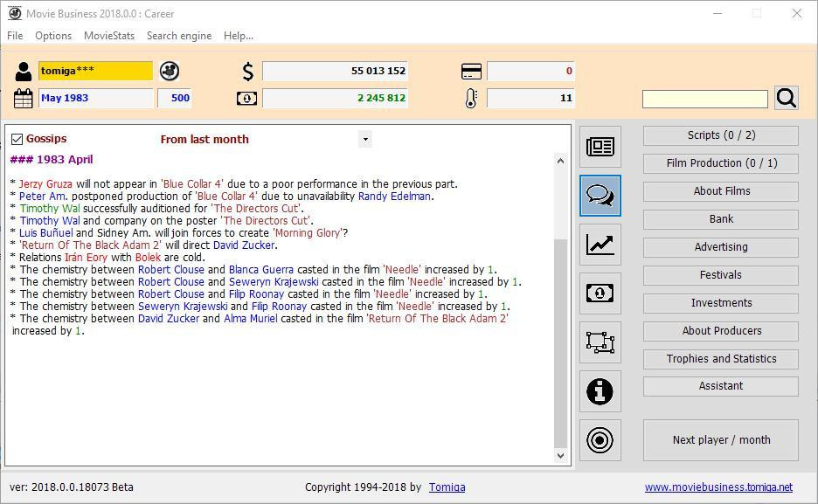Click the target bullseye icon
This screenshot has width=818, height=504.
coord(600,440)
